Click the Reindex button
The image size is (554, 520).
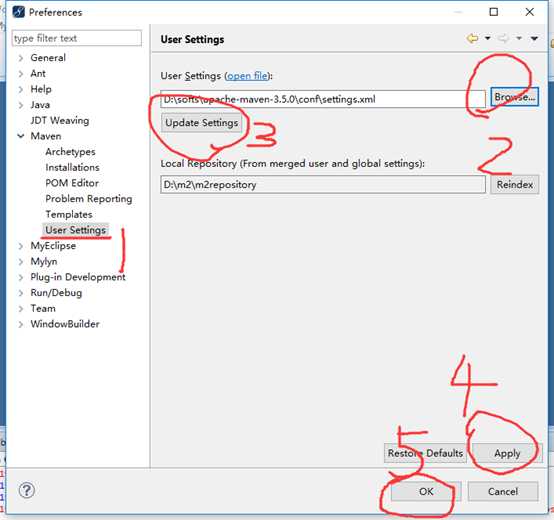(x=515, y=184)
